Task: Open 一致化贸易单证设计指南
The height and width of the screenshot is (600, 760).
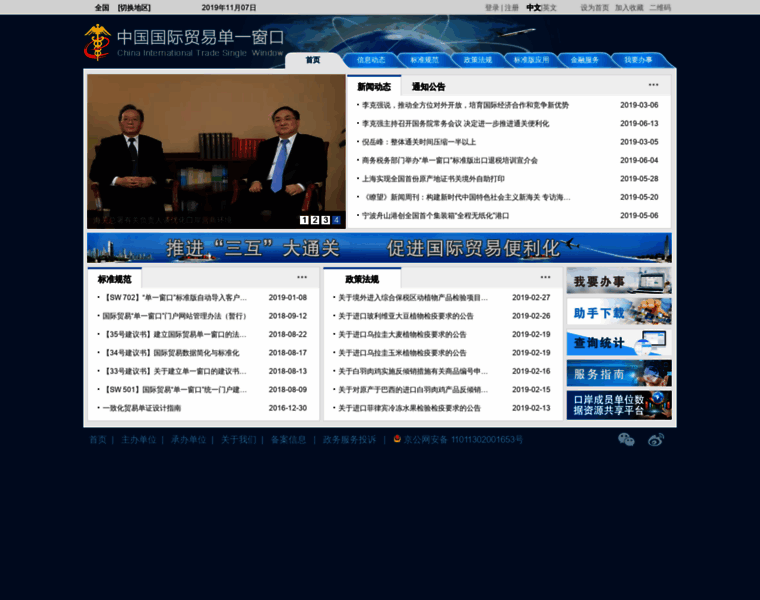Action: tap(142, 408)
